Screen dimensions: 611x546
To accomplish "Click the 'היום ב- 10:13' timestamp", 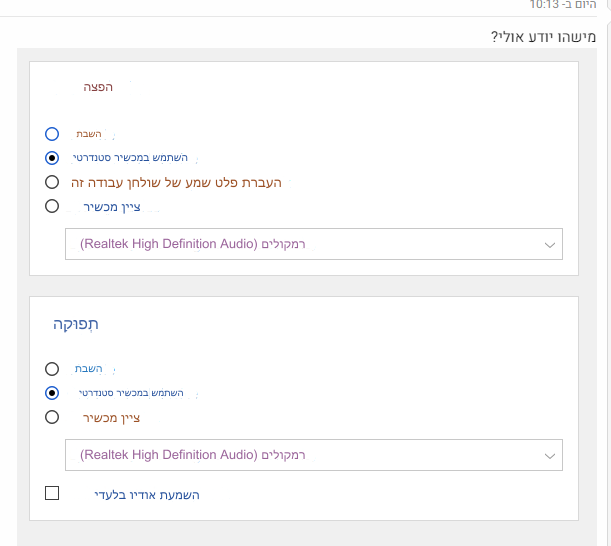I will coord(563,5).
